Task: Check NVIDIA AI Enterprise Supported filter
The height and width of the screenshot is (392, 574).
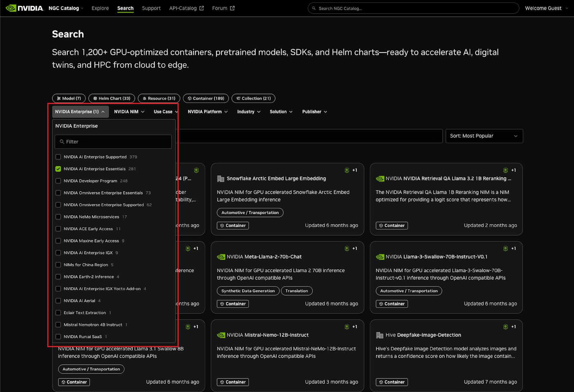Action: coord(58,157)
